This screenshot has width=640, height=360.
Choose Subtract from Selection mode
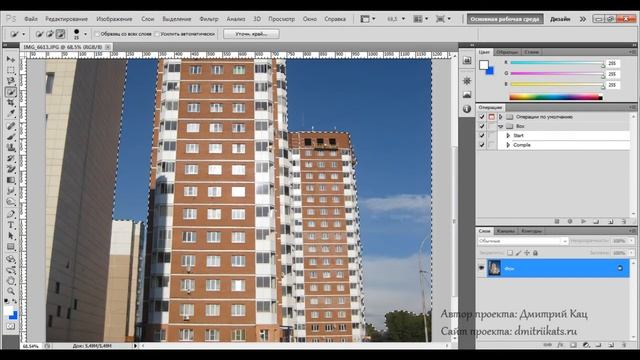[x=60, y=34]
